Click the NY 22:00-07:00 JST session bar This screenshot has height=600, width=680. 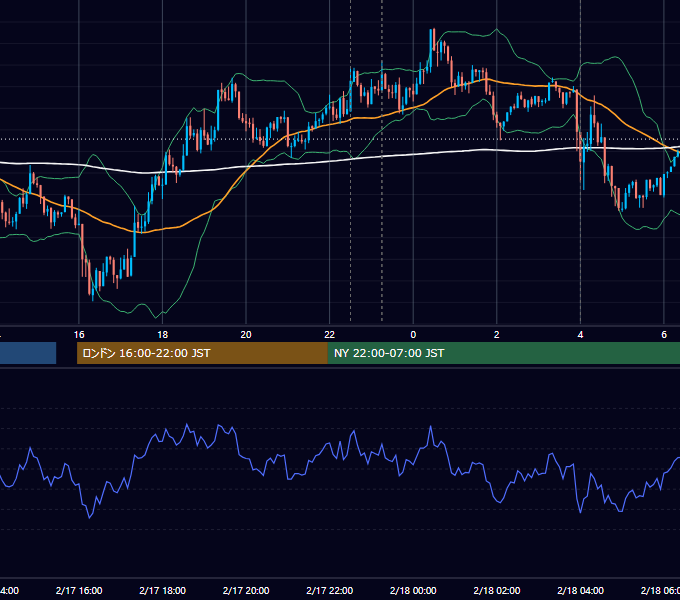503,353
